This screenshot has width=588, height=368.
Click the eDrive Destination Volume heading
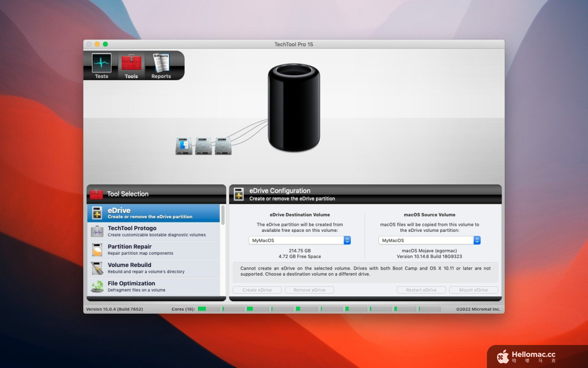(300, 214)
